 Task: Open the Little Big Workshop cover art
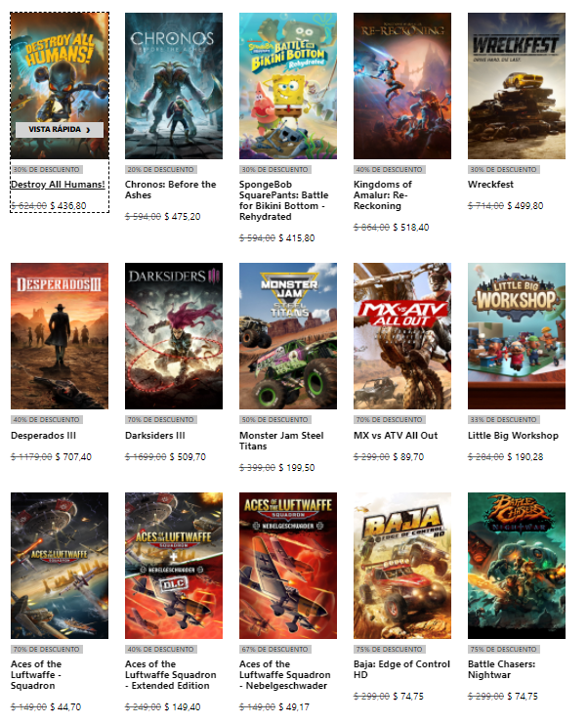click(x=517, y=336)
